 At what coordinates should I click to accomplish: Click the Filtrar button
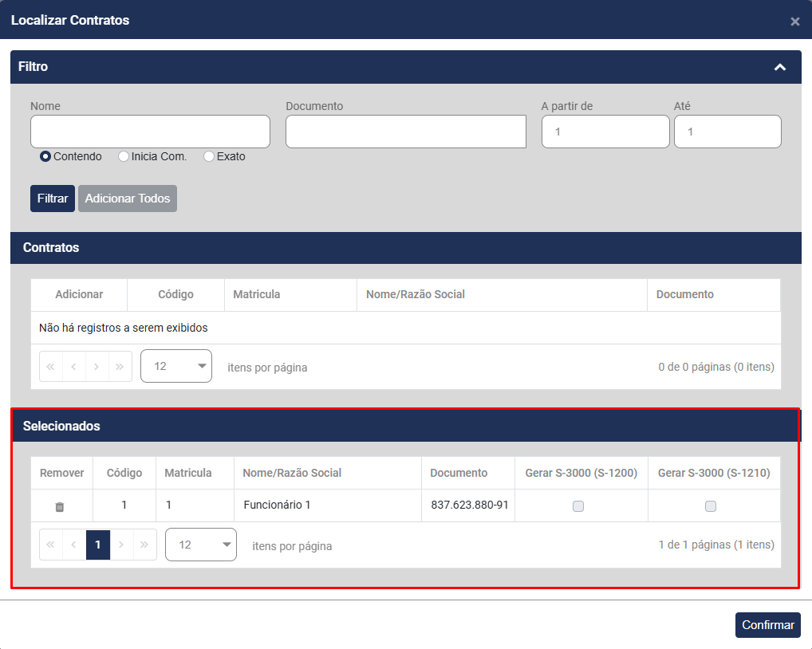point(53,199)
